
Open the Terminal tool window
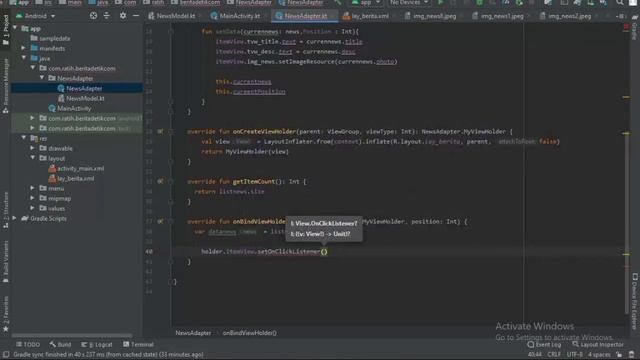(138, 344)
